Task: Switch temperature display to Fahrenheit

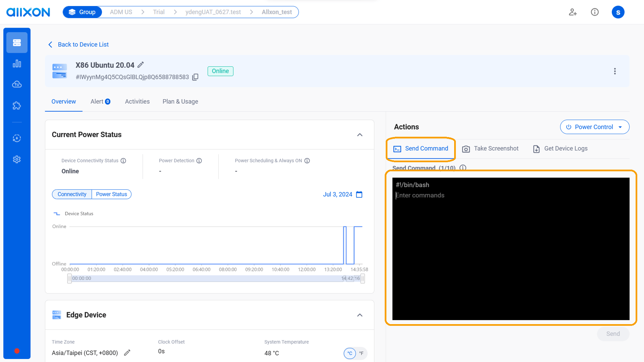Action: (x=361, y=353)
